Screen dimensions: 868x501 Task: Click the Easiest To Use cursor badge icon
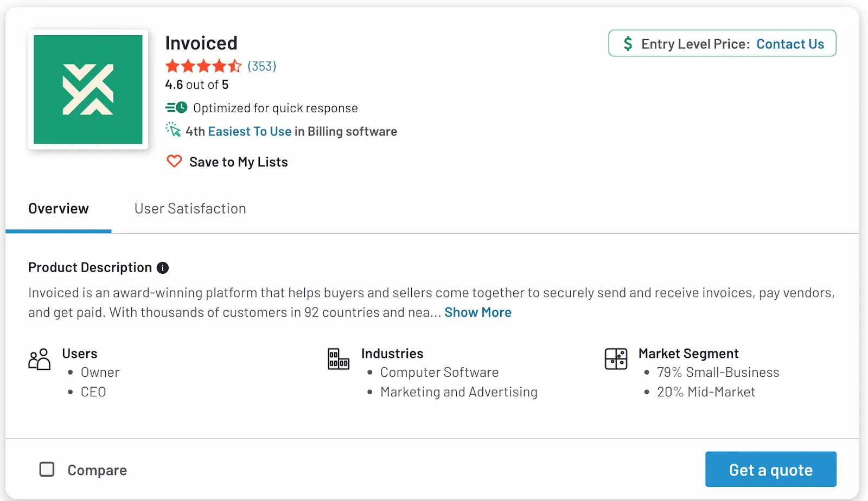tap(173, 130)
